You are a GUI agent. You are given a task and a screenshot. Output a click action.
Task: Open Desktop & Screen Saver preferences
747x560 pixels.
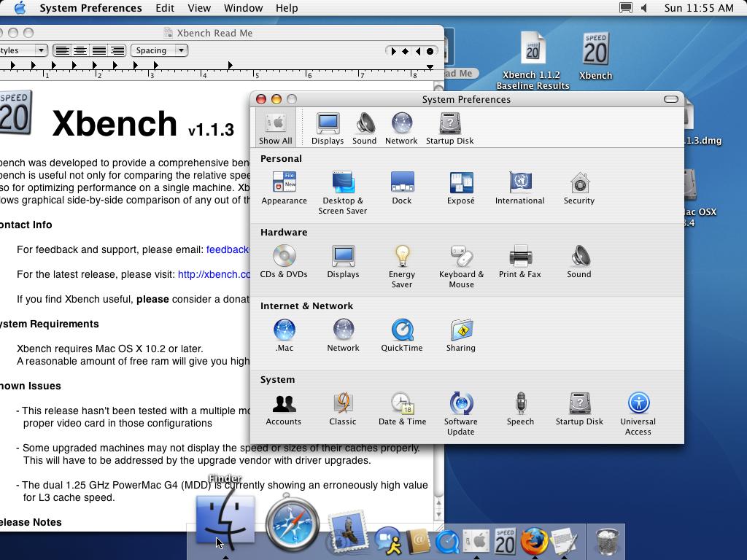(x=343, y=192)
